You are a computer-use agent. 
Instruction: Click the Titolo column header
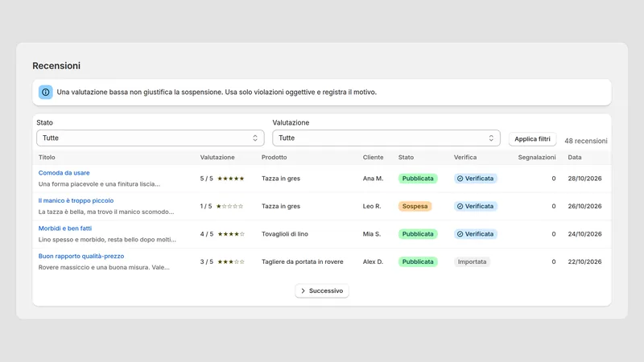pos(47,157)
